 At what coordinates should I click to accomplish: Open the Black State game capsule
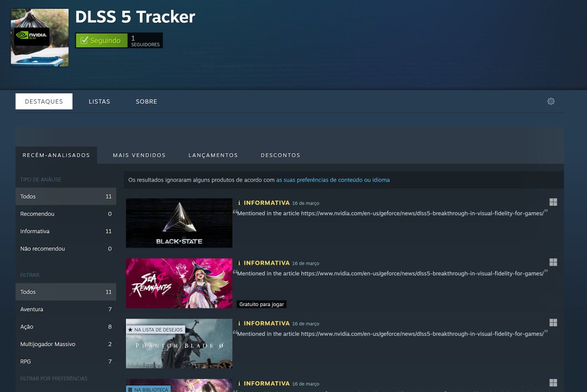(x=179, y=223)
